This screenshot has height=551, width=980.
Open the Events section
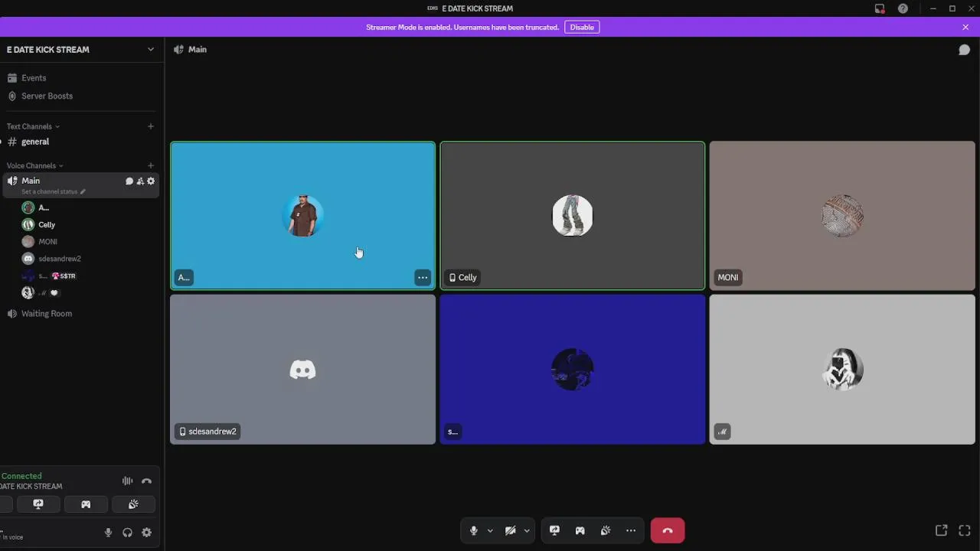click(82, 78)
